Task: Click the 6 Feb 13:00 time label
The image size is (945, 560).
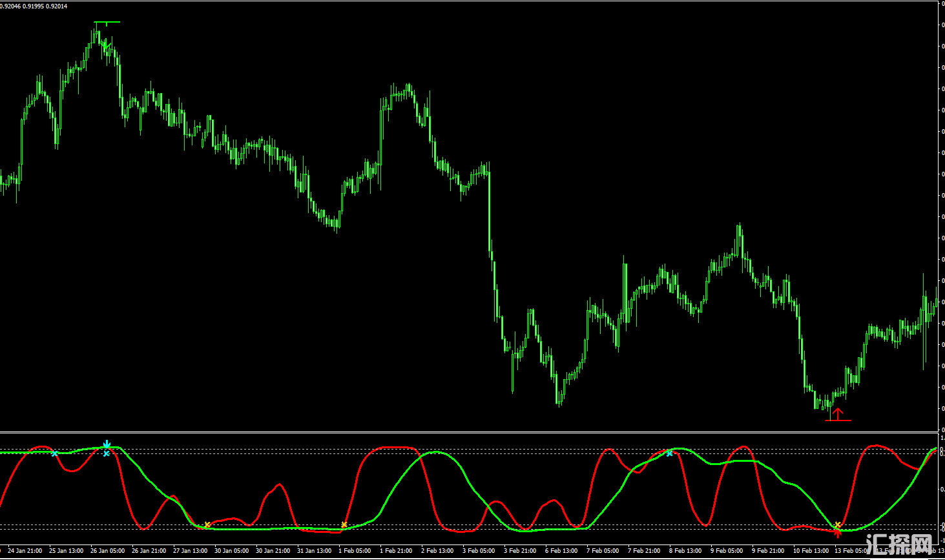Action: click(x=561, y=551)
